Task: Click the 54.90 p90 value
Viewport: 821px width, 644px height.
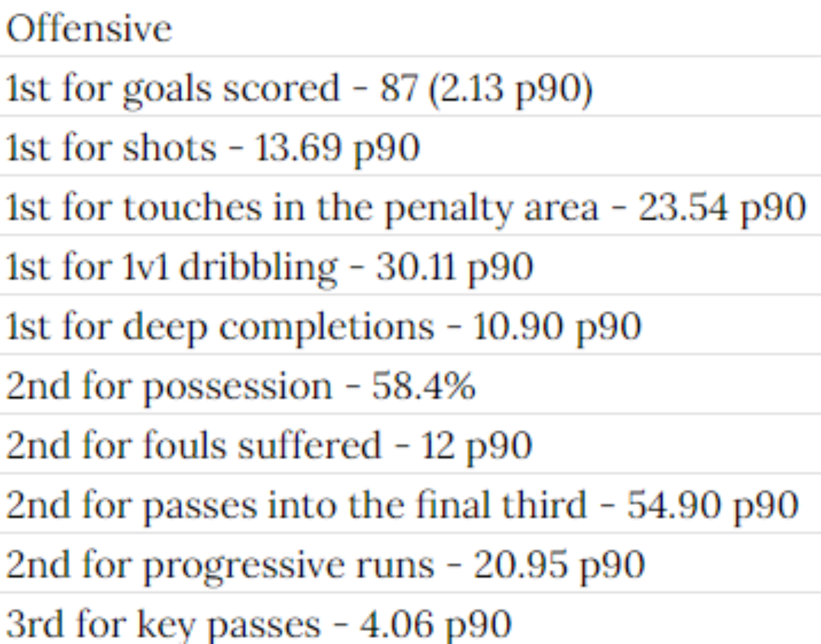Action: point(712,506)
